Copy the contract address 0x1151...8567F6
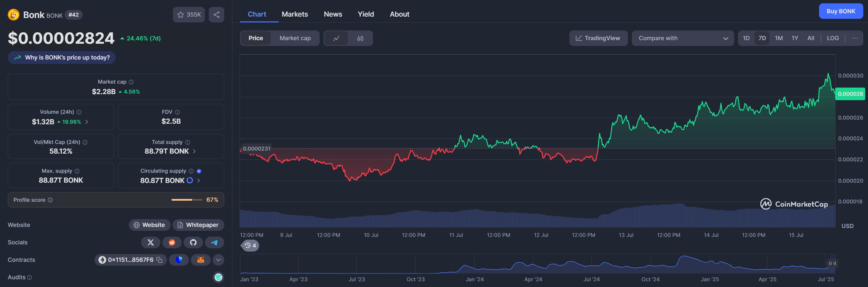The image size is (868, 287). 159,260
